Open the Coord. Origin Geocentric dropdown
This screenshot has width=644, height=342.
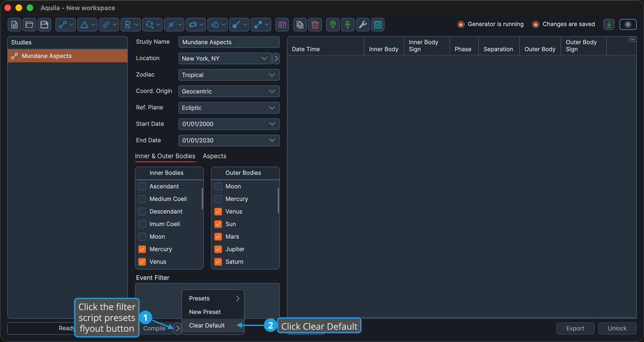pyautogui.click(x=229, y=91)
